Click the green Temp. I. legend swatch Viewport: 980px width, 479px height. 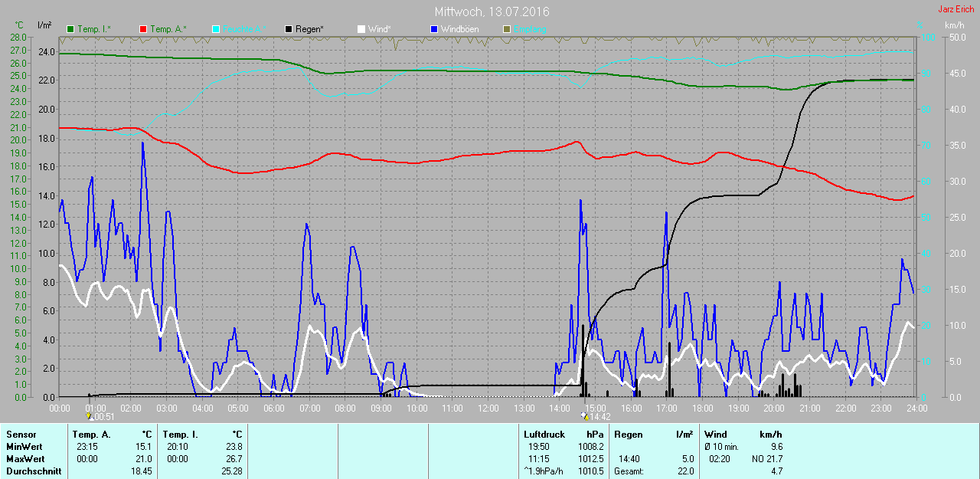[71, 29]
